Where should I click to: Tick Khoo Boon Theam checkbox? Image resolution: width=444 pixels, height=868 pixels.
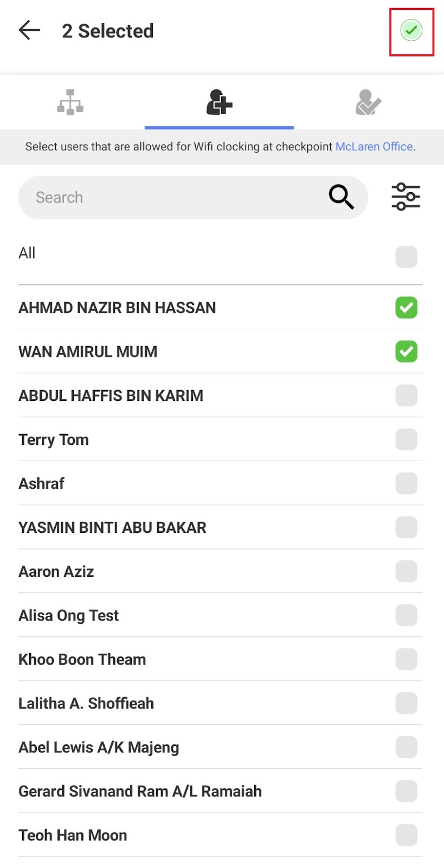click(406, 659)
